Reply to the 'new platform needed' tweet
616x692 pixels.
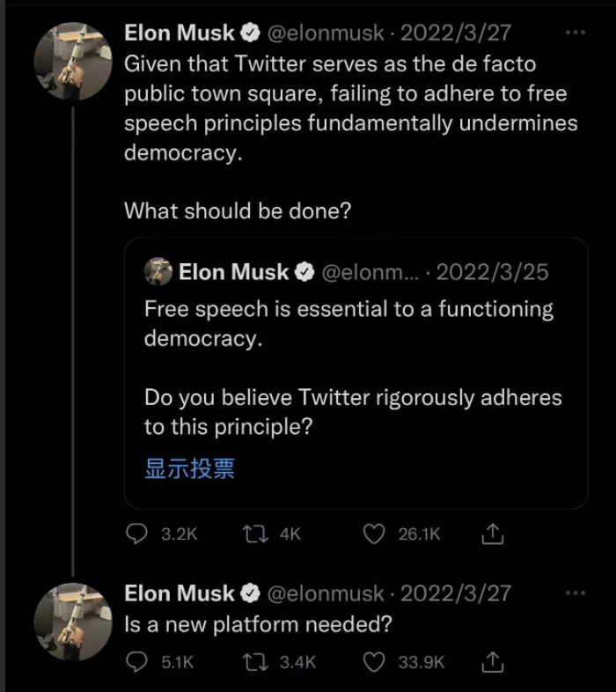coord(137,662)
